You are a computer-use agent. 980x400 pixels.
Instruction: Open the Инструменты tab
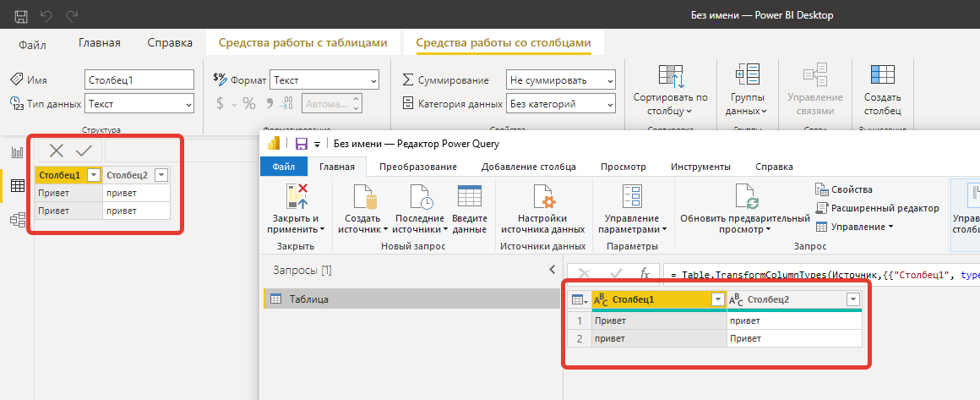click(x=700, y=167)
